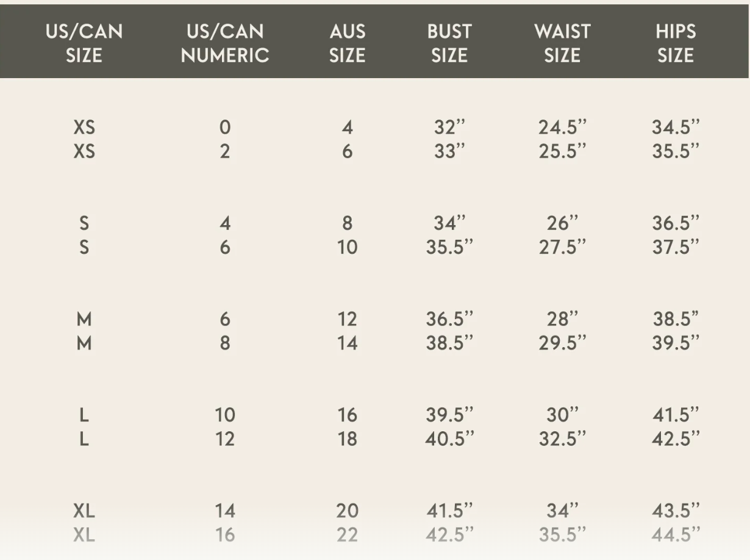Select the WAIST SIZE column header
The height and width of the screenshot is (560, 750).
point(562,43)
